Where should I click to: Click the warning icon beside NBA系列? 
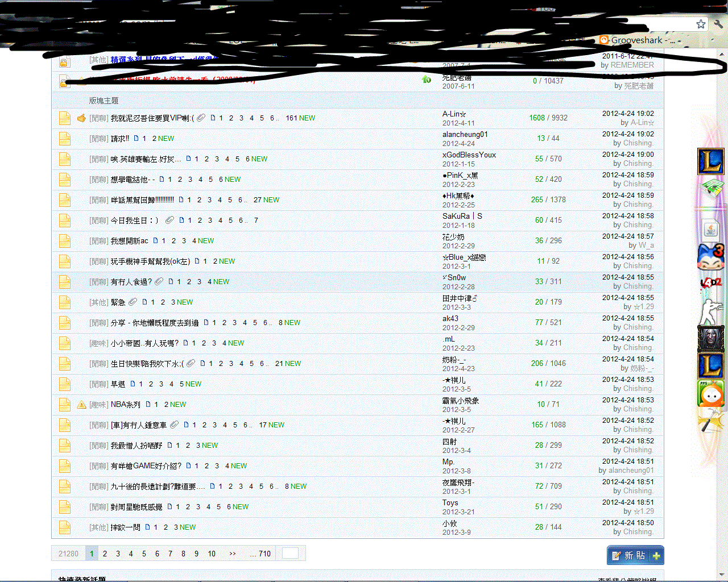click(81, 405)
